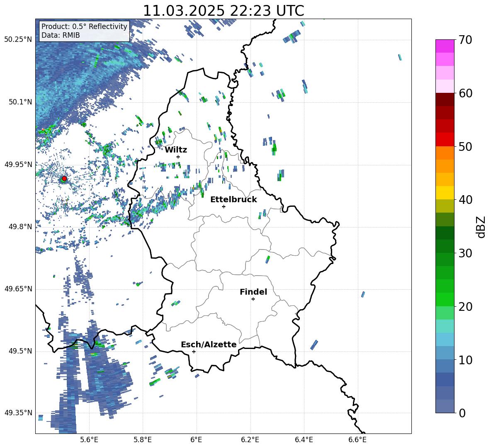The height and width of the screenshot is (448, 491).
Task: Click the 49.95°N latitude label
Action: click(x=18, y=164)
